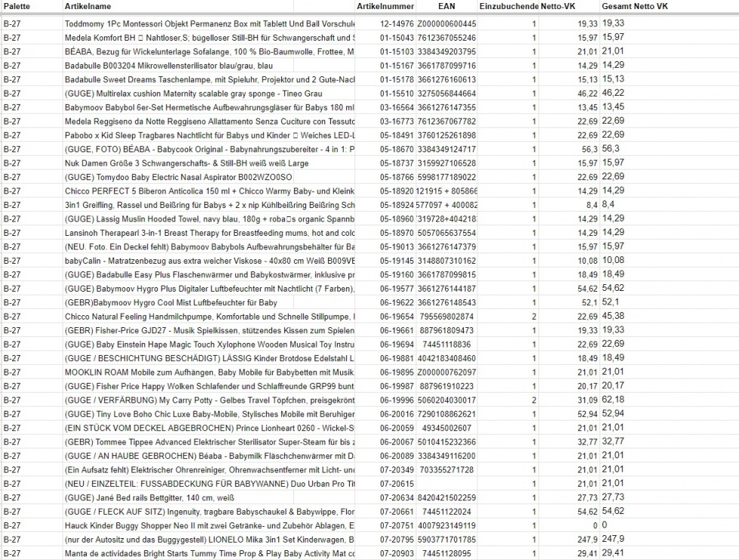The height and width of the screenshot is (560, 739).
Task: Click EAN cell 4007923149119
Action: [x=446, y=525]
